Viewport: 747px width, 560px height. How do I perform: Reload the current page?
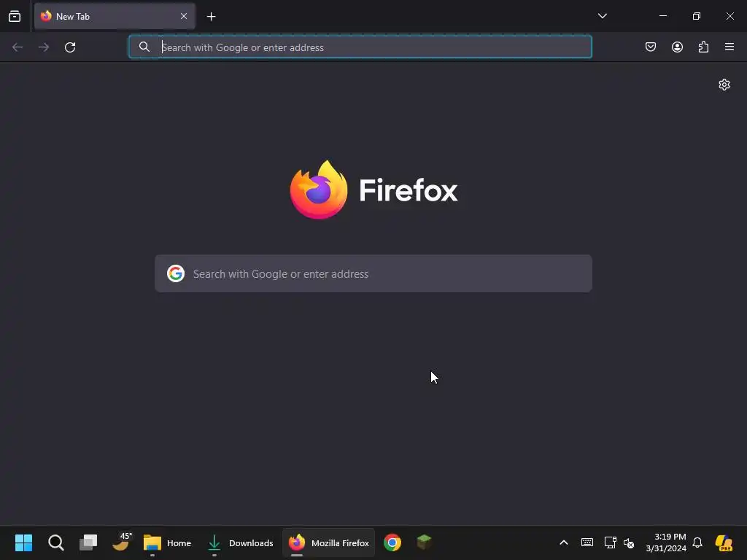click(x=70, y=47)
